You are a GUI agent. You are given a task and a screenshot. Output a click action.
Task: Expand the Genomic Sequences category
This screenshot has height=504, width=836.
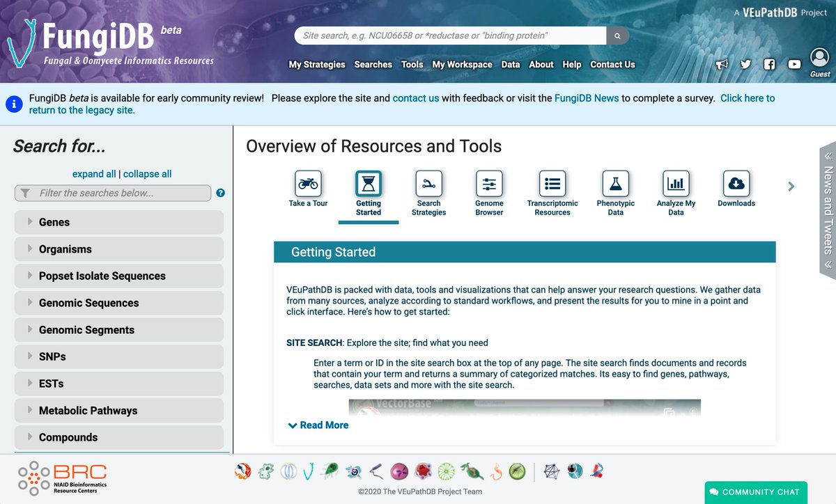coord(119,303)
